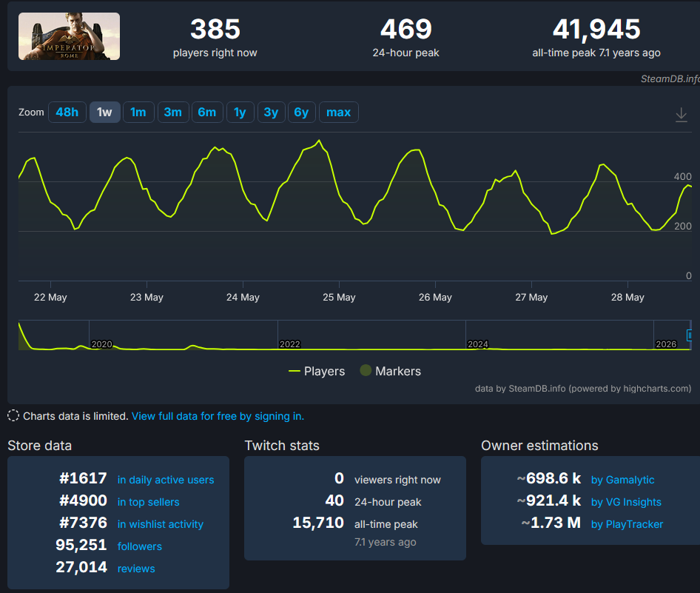This screenshot has width=700, height=593.
Task: Set chart zoom to 48h
Action: tap(67, 112)
